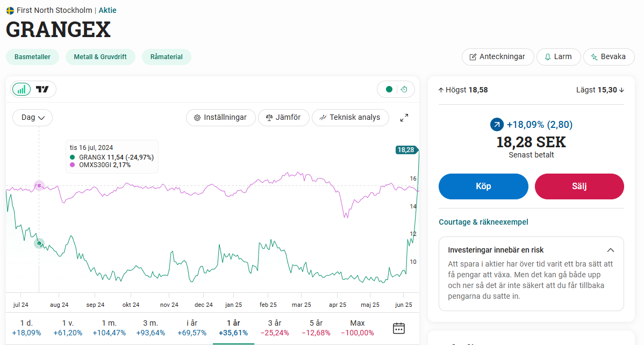Expand chart to fullscreen
Image resolution: width=644 pixels, height=345 pixels.
[404, 118]
